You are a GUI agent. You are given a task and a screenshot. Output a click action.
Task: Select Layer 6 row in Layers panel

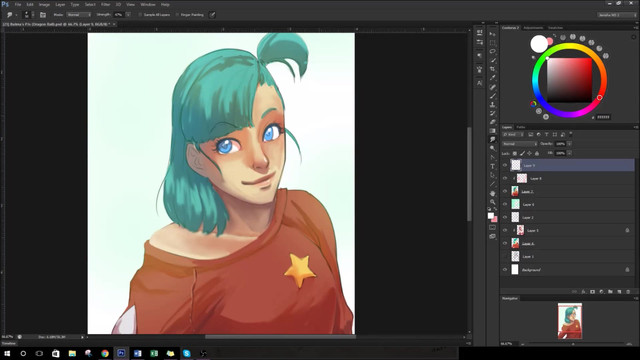tap(568, 204)
